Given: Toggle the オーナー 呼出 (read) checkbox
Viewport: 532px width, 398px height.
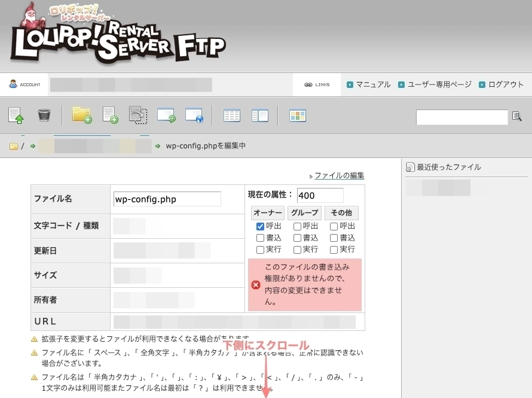Looking at the screenshot, I should point(260,226).
